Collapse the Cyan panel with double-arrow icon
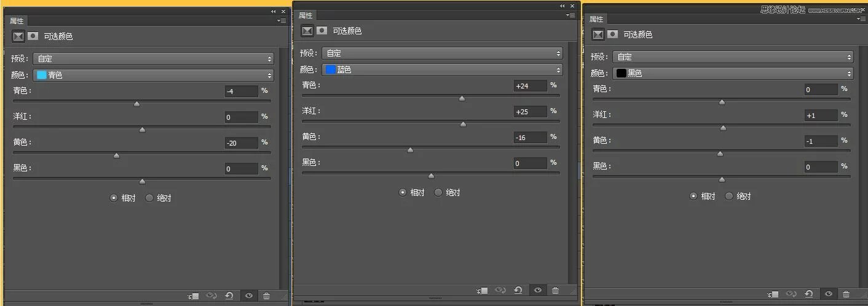The height and width of the screenshot is (306, 868). (274, 12)
